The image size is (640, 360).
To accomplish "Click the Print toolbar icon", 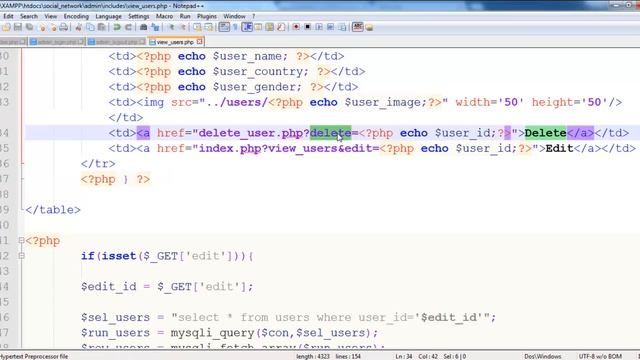I will tap(64, 27).
